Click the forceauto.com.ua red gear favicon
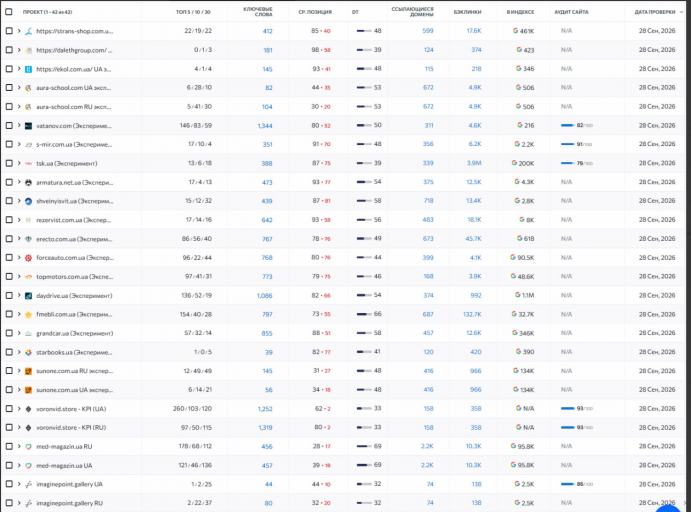The image size is (691, 512). point(28,258)
